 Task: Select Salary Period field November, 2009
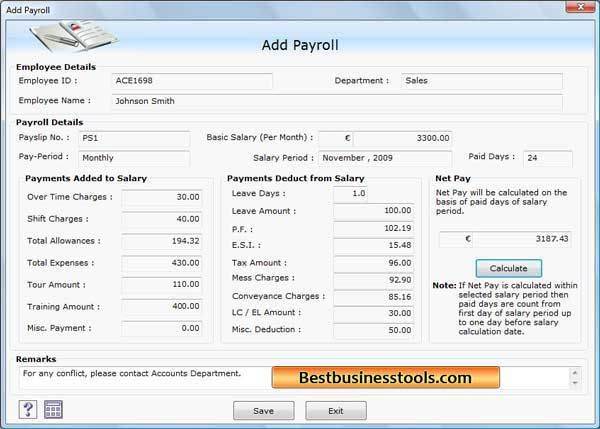pos(385,158)
